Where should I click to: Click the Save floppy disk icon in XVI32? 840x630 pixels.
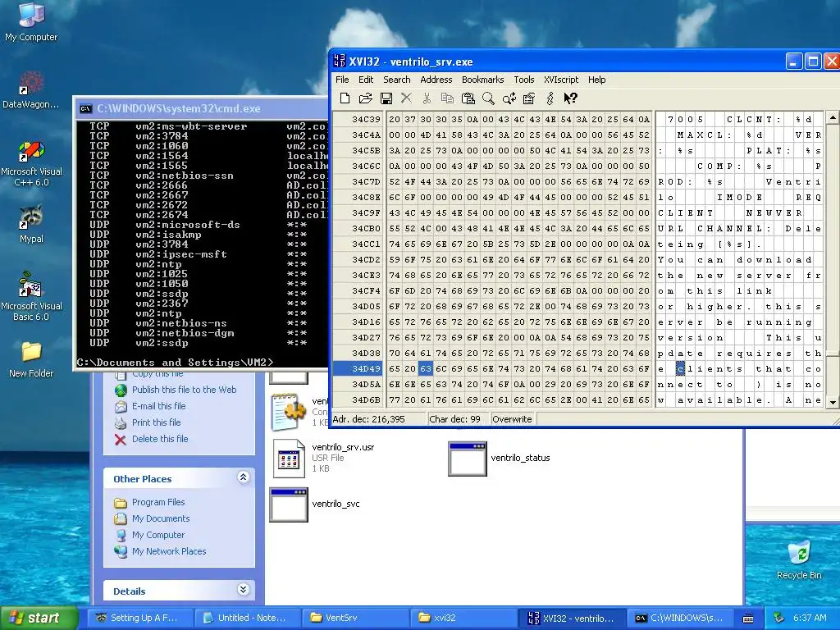pos(386,98)
